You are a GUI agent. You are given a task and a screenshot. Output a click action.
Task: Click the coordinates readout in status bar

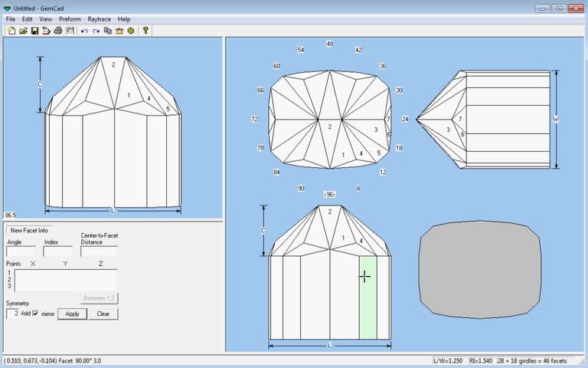coord(52,361)
